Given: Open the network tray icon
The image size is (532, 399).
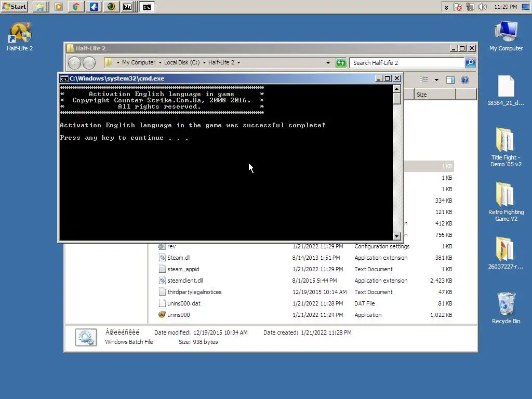Looking at the screenshot, I should (x=470, y=7).
